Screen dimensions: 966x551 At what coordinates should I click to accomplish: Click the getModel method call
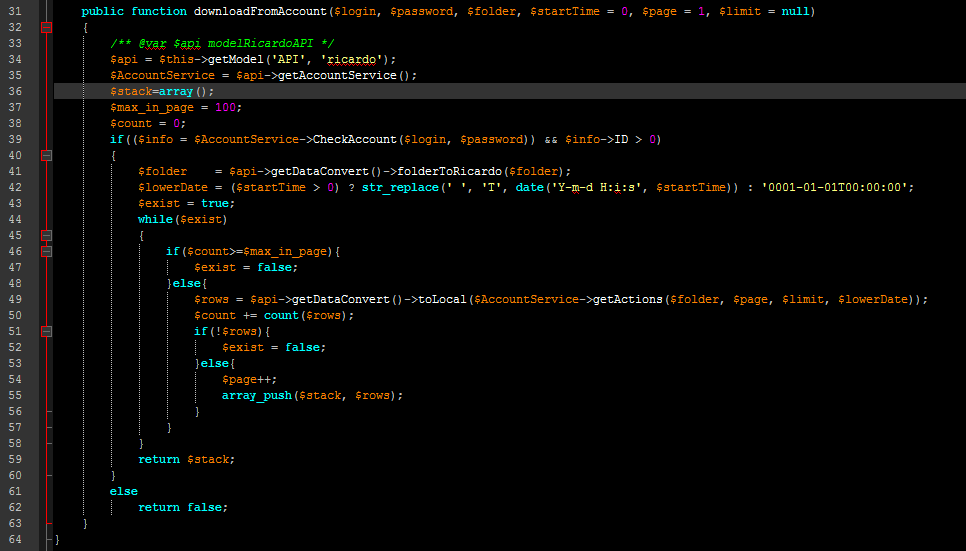235,59
